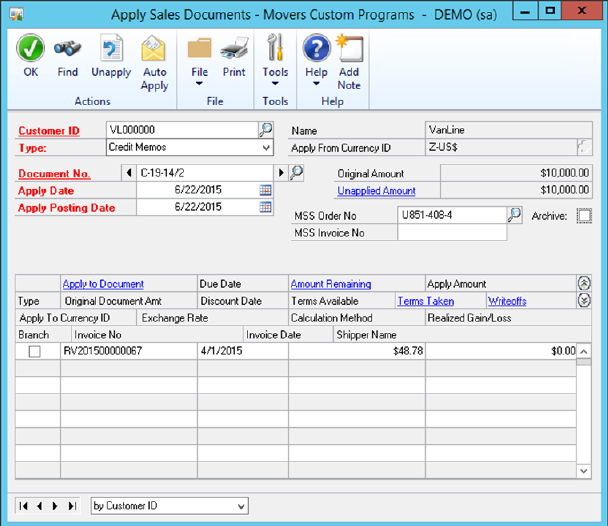Open the MSS Order No lookup
This screenshot has height=526, width=608.
pyautogui.click(x=515, y=215)
